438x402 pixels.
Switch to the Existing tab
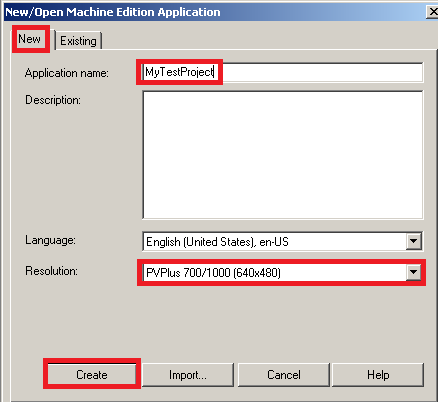point(78,41)
